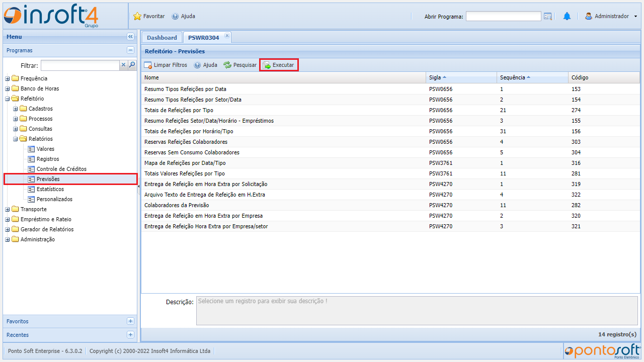Viewport: 644px width, 362px height.
Task: Collapse the Menu panel with double-arrow icon
Action: [130, 37]
